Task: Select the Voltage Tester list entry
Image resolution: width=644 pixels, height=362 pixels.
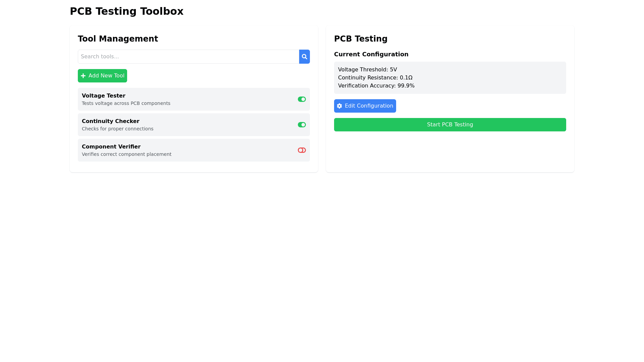Action: tap(194, 99)
